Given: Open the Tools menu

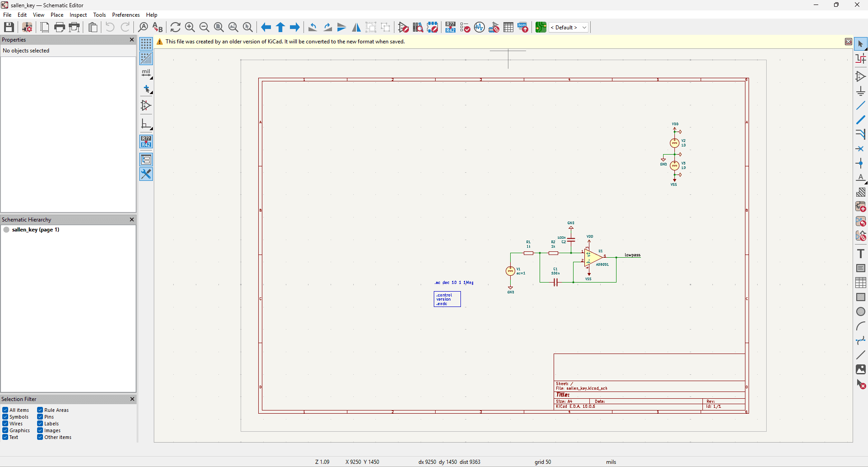Looking at the screenshot, I should pos(100,15).
